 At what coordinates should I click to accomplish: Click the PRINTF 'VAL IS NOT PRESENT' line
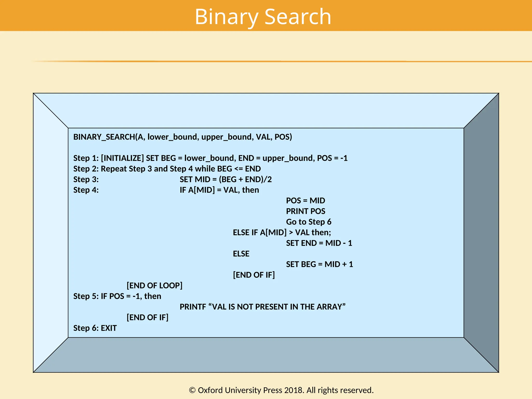[x=263, y=307]
